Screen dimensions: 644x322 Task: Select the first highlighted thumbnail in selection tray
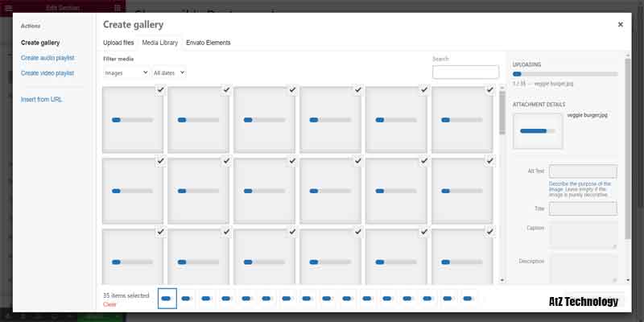tap(167, 299)
